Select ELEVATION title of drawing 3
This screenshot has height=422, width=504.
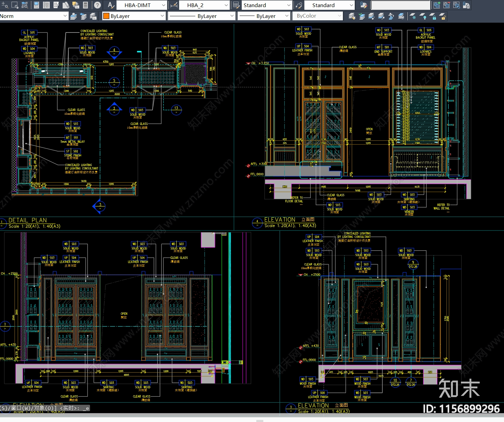click(x=313, y=405)
